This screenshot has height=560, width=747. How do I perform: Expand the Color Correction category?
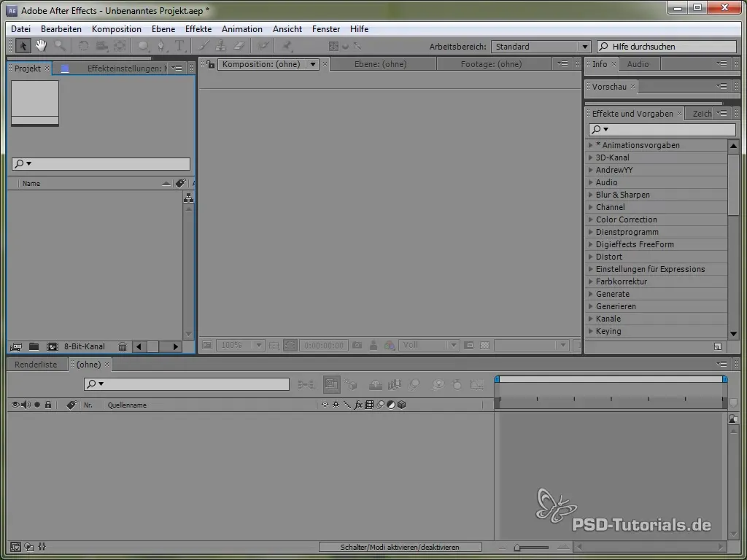coord(591,219)
